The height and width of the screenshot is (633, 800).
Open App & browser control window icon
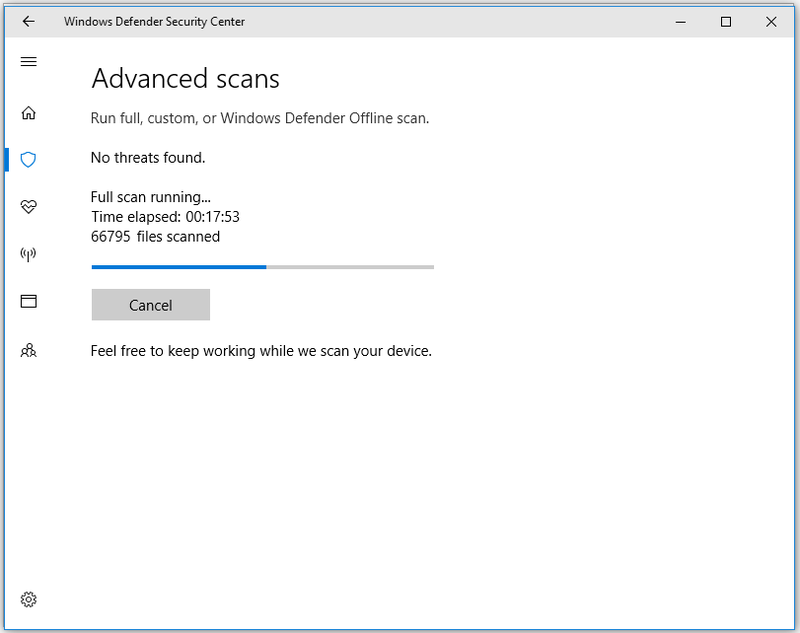click(x=29, y=301)
